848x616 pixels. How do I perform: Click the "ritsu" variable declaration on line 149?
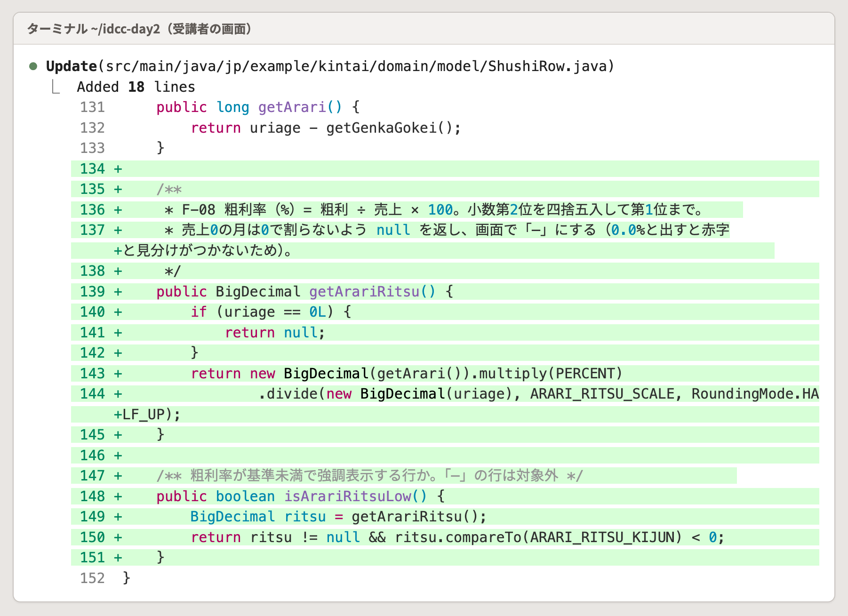(305, 517)
